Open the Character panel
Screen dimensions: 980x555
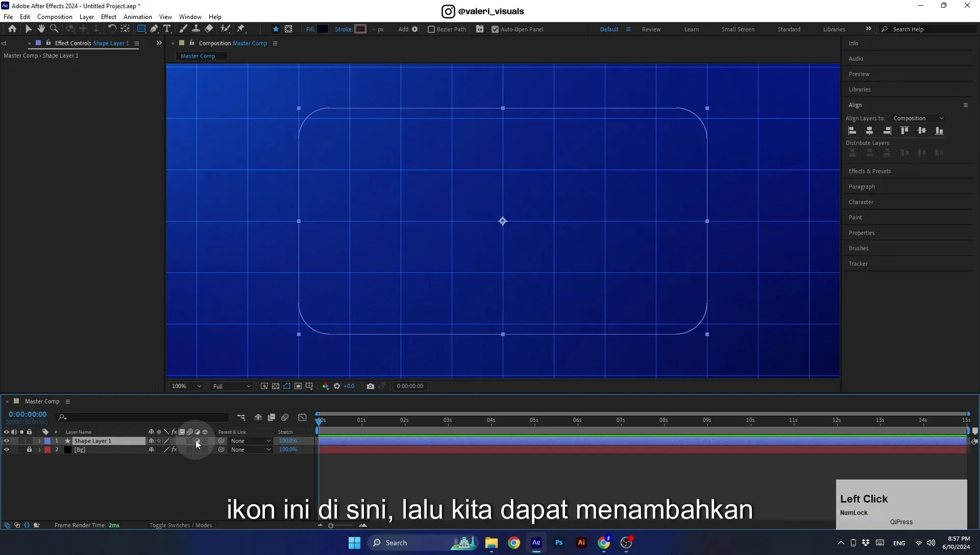coord(861,202)
